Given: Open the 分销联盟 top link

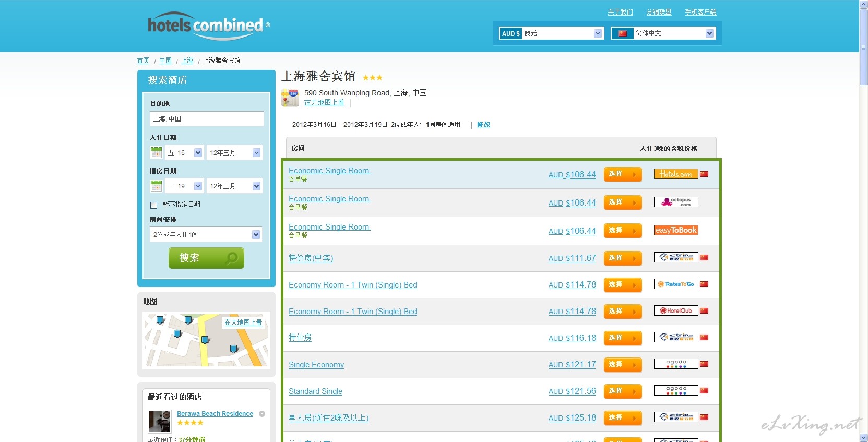Looking at the screenshot, I should tap(659, 12).
